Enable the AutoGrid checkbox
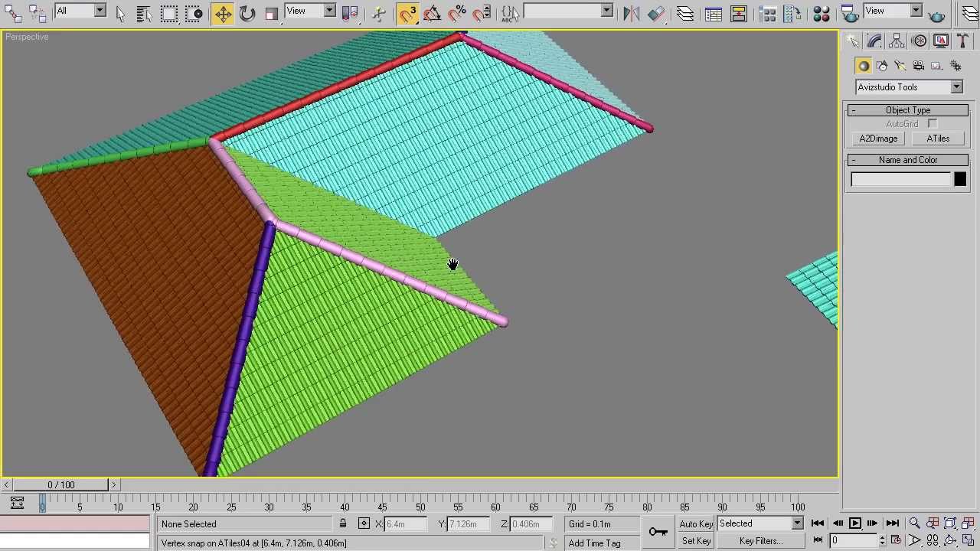Image resolution: width=980 pixels, height=551 pixels. [932, 124]
